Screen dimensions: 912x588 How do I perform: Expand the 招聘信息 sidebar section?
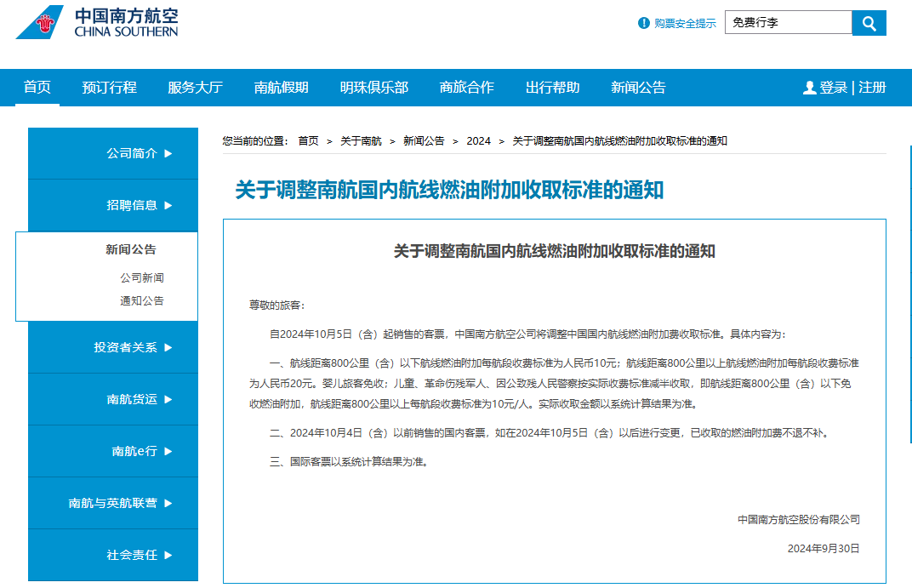click(x=140, y=205)
